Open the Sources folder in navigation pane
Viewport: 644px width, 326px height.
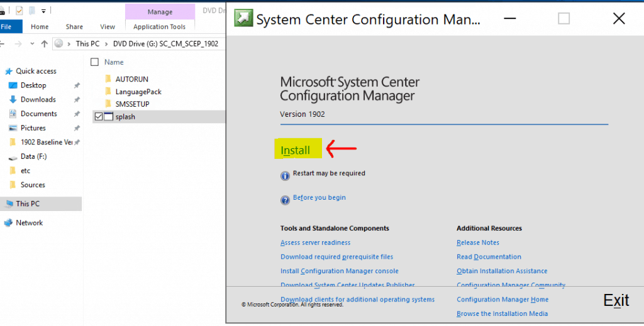click(33, 185)
